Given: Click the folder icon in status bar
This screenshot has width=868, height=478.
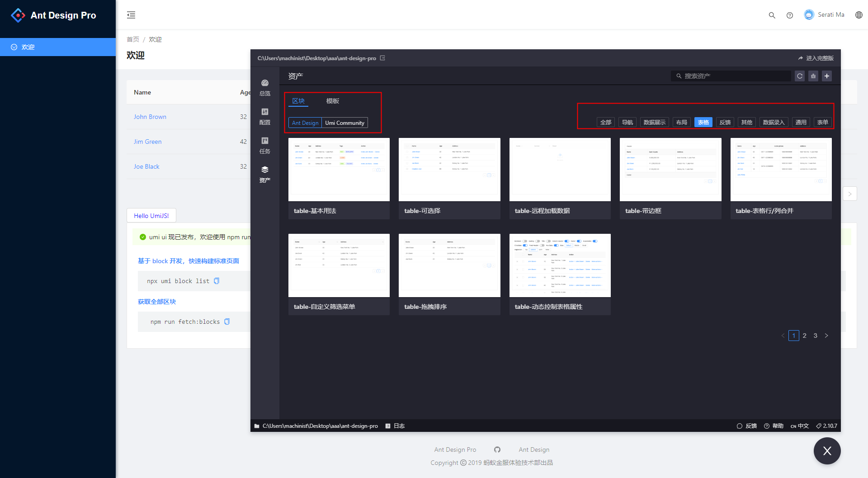Looking at the screenshot, I should click(x=257, y=426).
